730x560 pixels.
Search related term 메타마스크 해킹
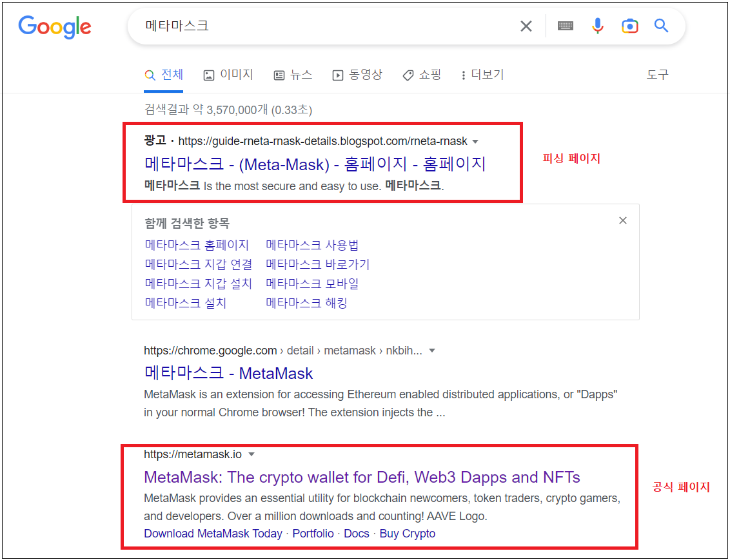click(x=307, y=303)
